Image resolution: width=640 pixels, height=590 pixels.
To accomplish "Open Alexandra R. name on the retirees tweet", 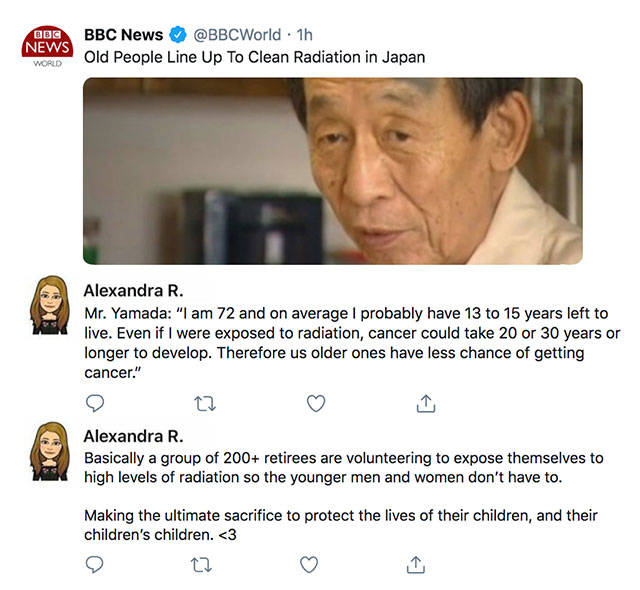I will [132, 436].
